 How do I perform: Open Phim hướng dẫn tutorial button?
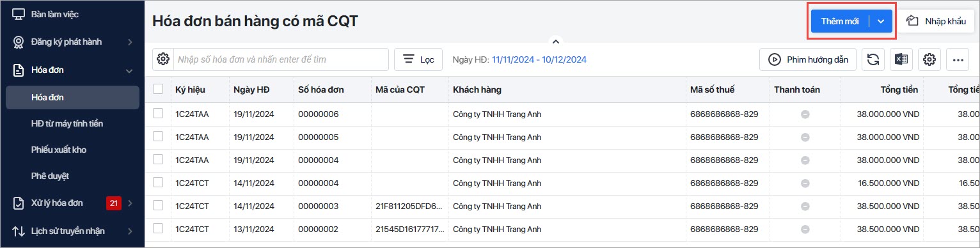pos(808,59)
